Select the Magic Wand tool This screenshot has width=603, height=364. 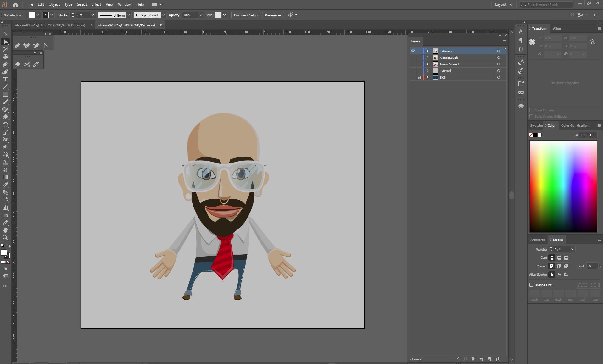click(x=5, y=49)
